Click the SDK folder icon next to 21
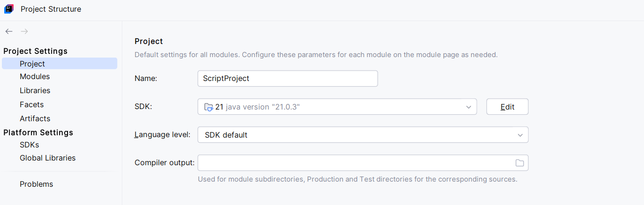The width and height of the screenshot is (644, 205). [209, 107]
